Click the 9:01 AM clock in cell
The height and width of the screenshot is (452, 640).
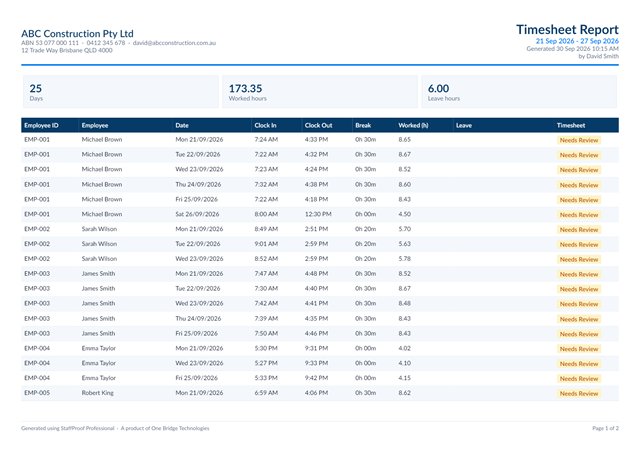[x=266, y=244]
